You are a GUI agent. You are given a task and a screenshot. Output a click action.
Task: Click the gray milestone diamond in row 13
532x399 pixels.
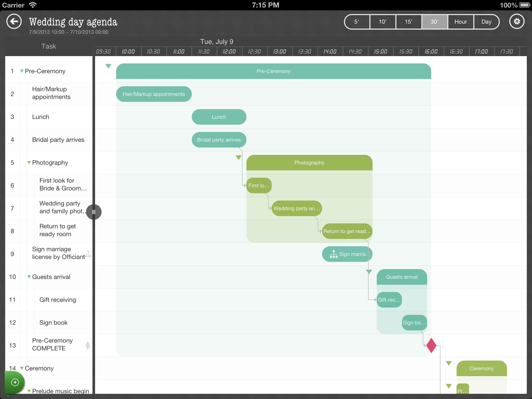(88, 345)
